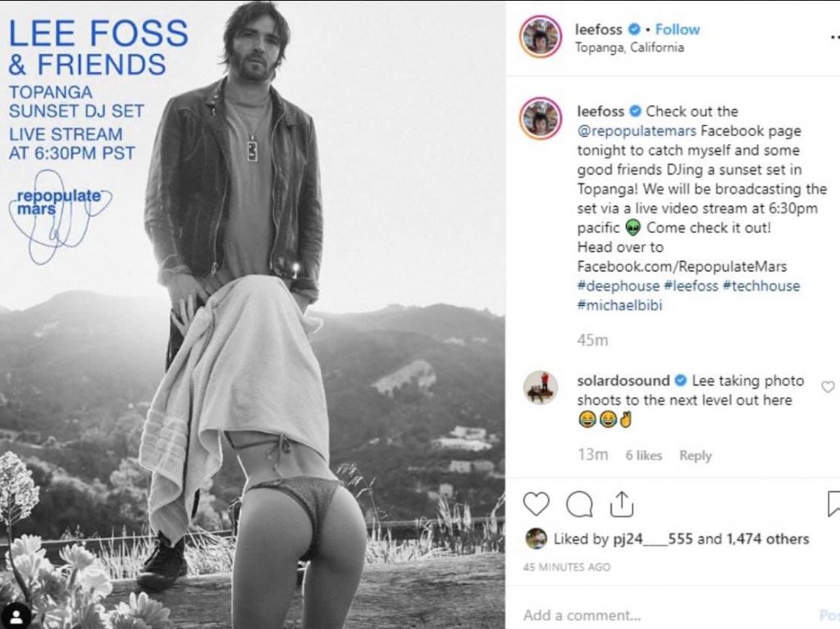
Task: Open the #michaelbibi hashtag
Action: click(x=620, y=305)
